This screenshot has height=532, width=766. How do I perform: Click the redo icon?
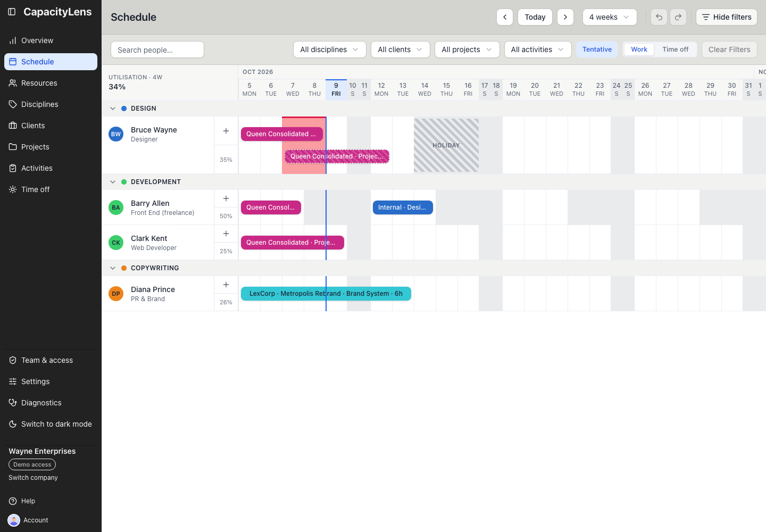pyautogui.click(x=678, y=17)
